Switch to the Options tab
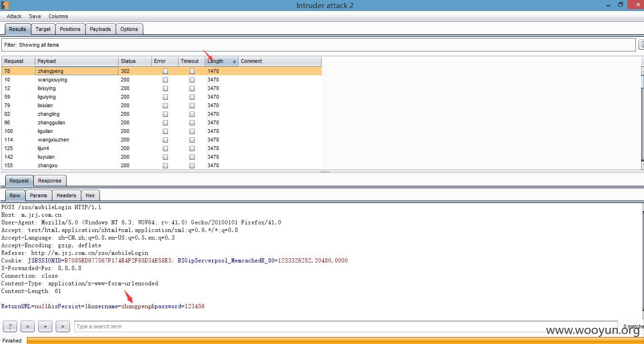Screen dimensions: 644x344 click(x=129, y=29)
